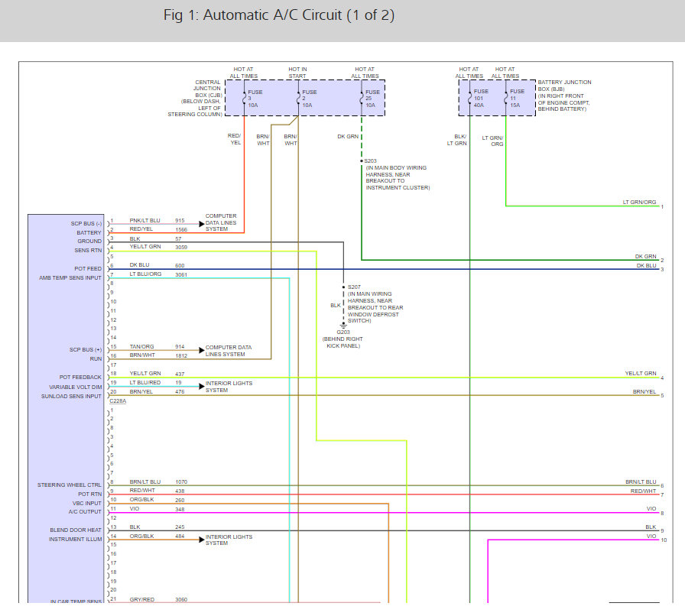The width and height of the screenshot is (685, 616).
Task: Select the 'VARIABLE VOLT DIM' label
Action: [76, 387]
